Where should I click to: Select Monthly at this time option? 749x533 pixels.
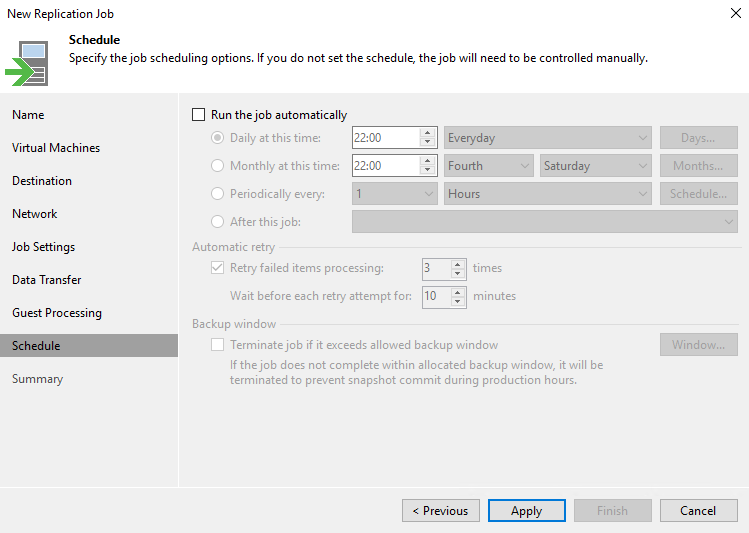coord(218,166)
